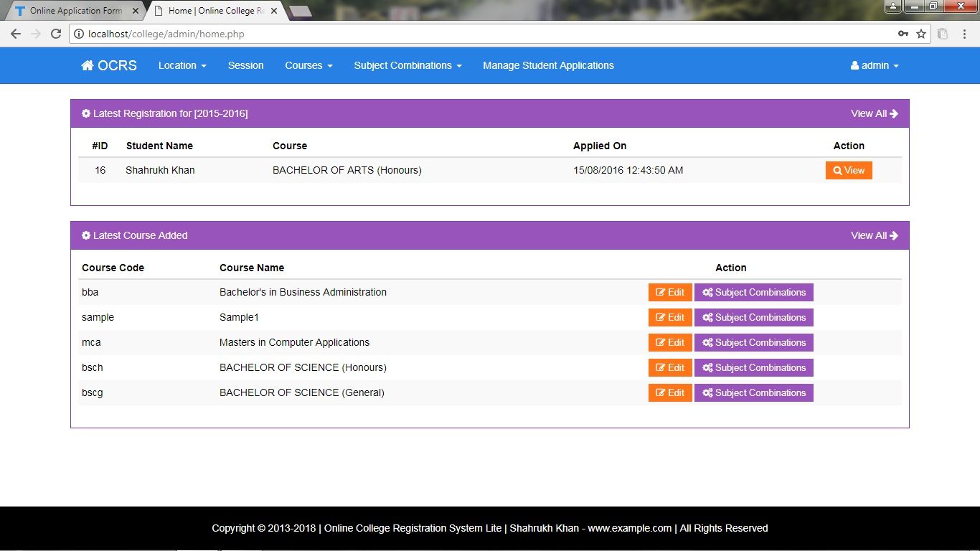
Task: Click the gear icon on Latest Registration panel
Action: [x=85, y=113]
